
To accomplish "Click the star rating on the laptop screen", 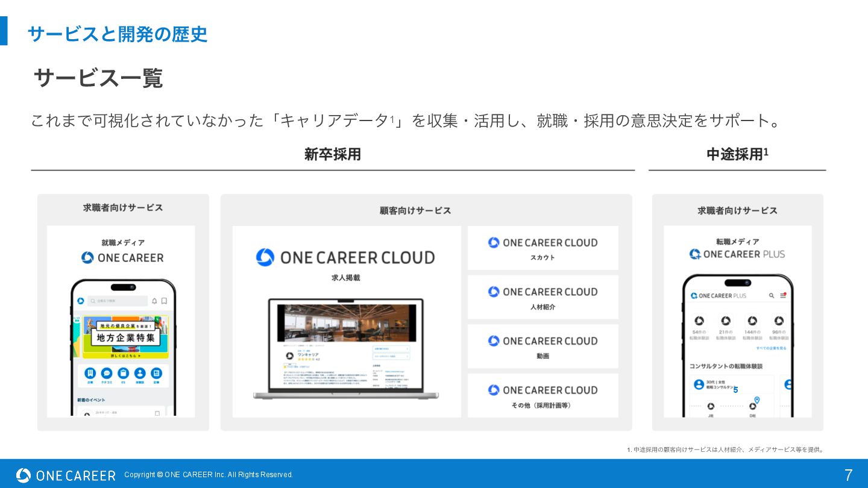I will (x=306, y=359).
